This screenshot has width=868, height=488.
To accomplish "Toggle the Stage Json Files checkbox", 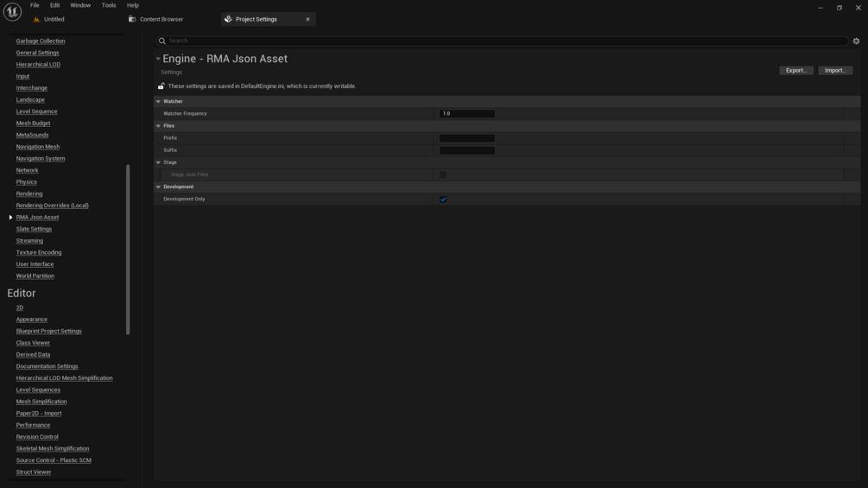I will 443,174.
